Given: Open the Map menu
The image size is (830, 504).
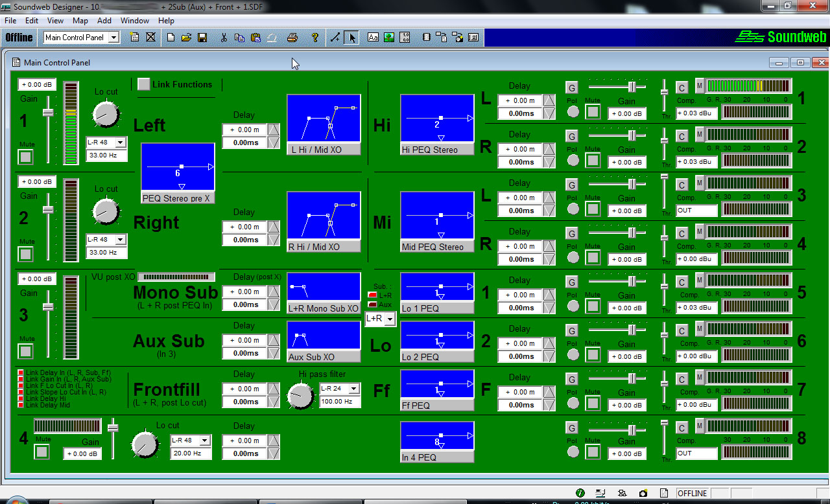Looking at the screenshot, I should pos(80,21).
